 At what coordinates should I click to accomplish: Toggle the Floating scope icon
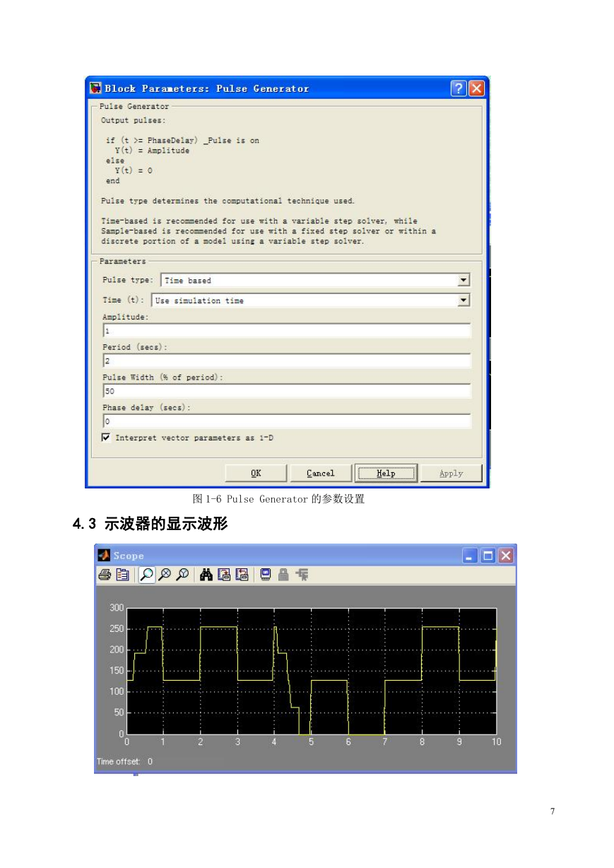[266, 575]
